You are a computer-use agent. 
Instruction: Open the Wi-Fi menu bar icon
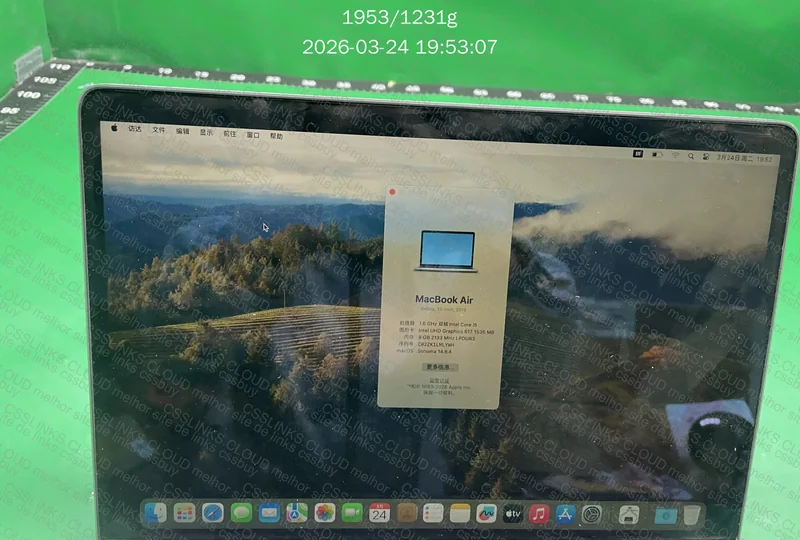tap(675, 155)
